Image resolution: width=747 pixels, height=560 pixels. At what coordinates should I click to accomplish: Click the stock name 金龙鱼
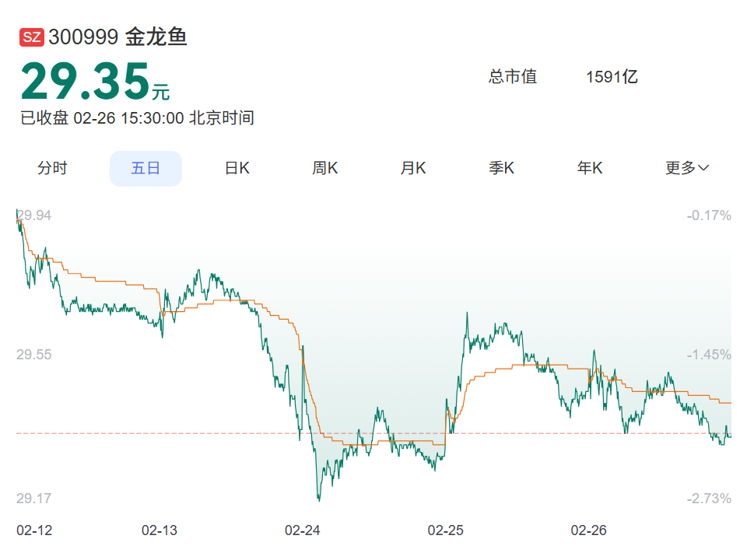pos(156,37)
